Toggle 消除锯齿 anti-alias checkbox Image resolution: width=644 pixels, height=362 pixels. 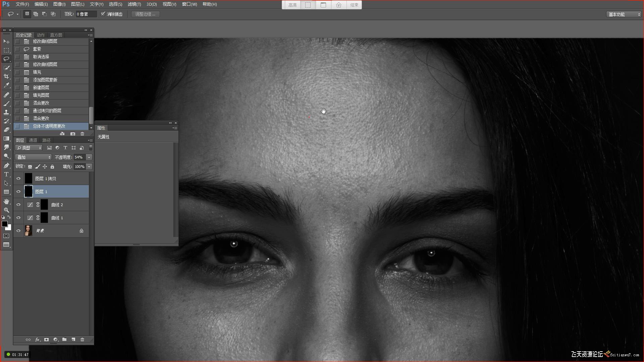click(x=103, y=14)
